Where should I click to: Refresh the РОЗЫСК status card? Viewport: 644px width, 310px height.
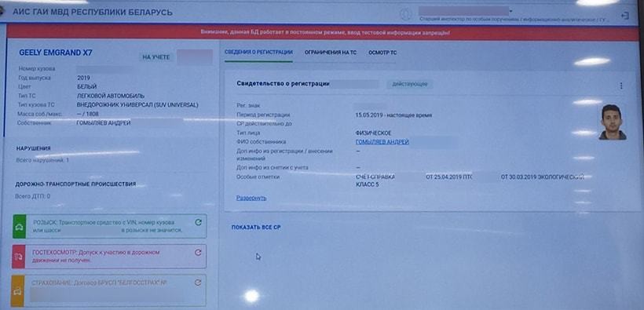pyautogui.click(x=198, y=223)
